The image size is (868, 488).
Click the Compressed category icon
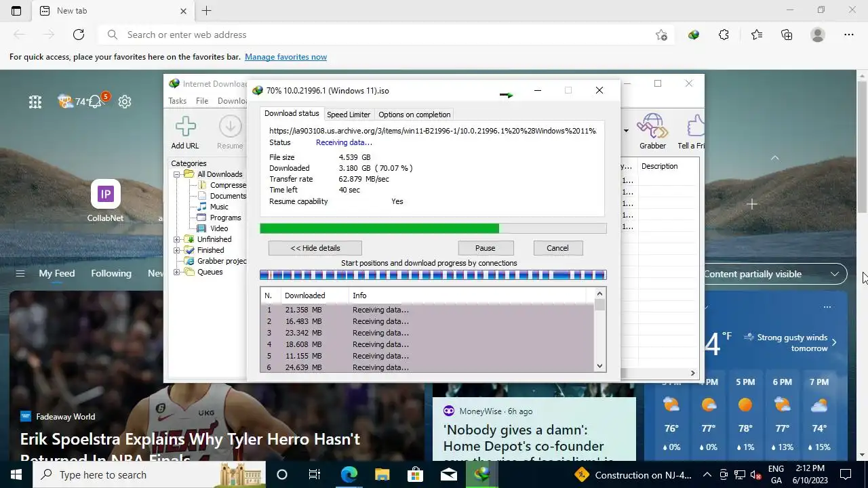pyautogui.click(x=201, y=185)
